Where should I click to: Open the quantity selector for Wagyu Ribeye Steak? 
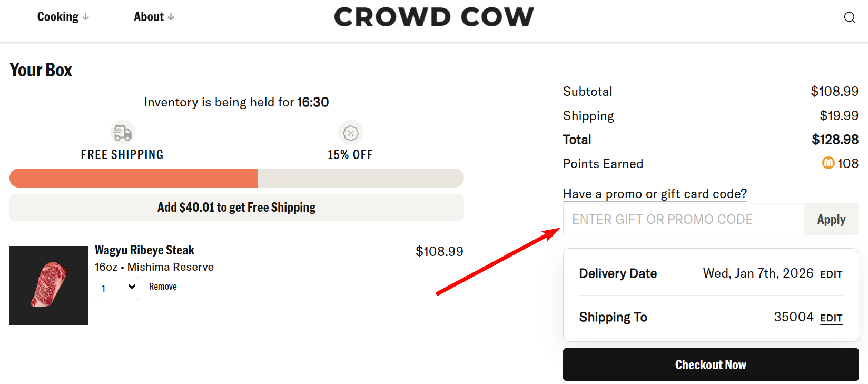pyautogui.click(x=116, y=288)
